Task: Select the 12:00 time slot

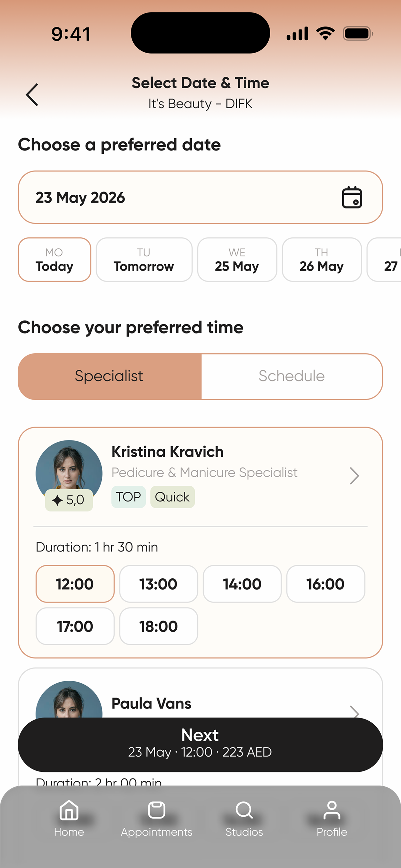Action: point(75,584)
